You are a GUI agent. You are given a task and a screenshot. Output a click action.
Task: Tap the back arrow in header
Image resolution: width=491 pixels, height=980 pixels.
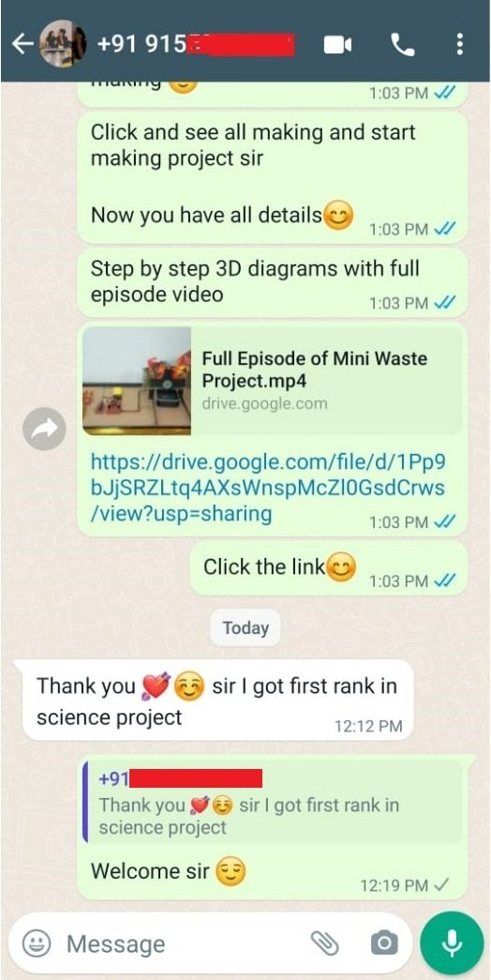point(22,44)
